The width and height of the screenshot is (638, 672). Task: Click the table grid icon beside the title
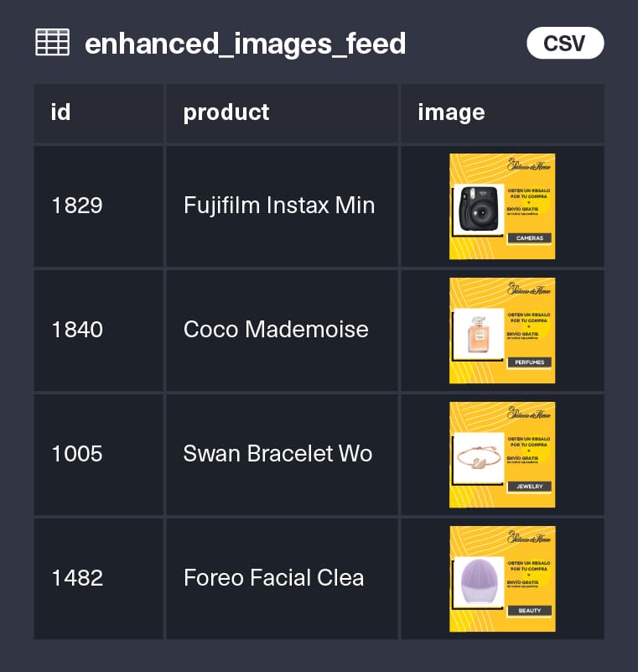click(52, 43)
